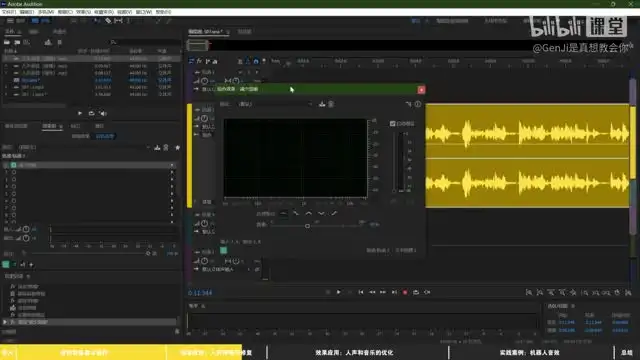Open the Effects menu in menu bar
The width and height of the screenshot is (640, 360).
coord(83,12)
